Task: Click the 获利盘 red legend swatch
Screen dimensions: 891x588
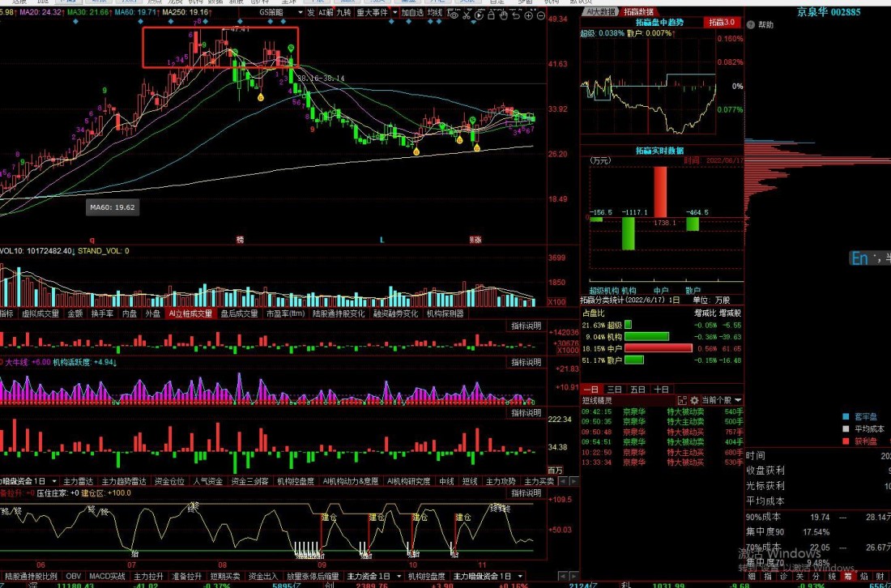Action: tap(846, 441)
